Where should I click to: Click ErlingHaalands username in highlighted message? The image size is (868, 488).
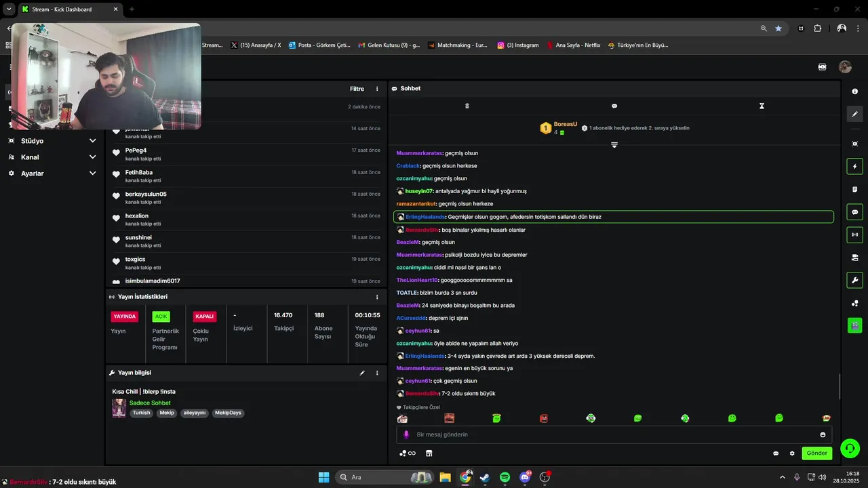pos(425,217)
